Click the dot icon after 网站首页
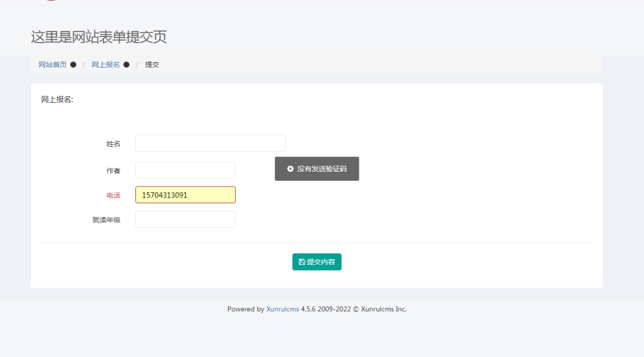Screen dimensions: 644x357 pyautogui.click(x=73, y=64)
